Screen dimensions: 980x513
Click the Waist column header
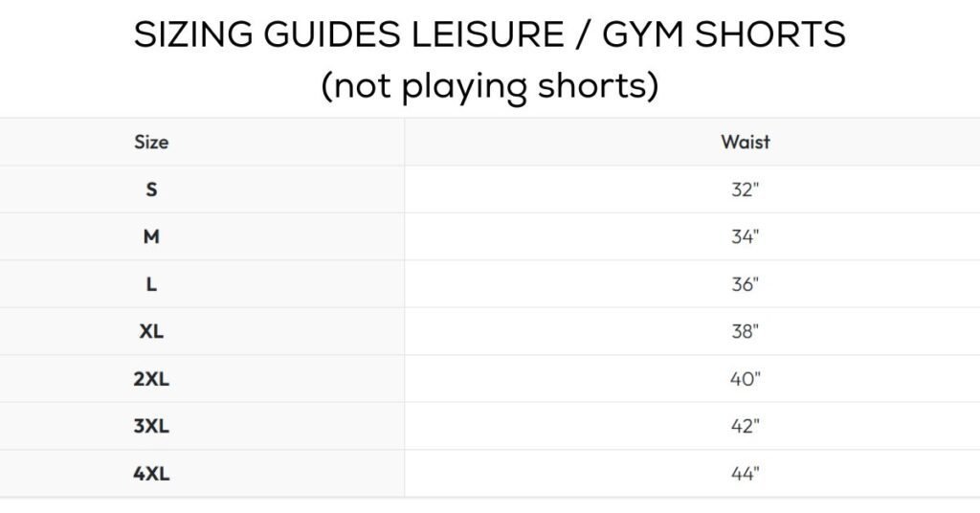point(745,142)
